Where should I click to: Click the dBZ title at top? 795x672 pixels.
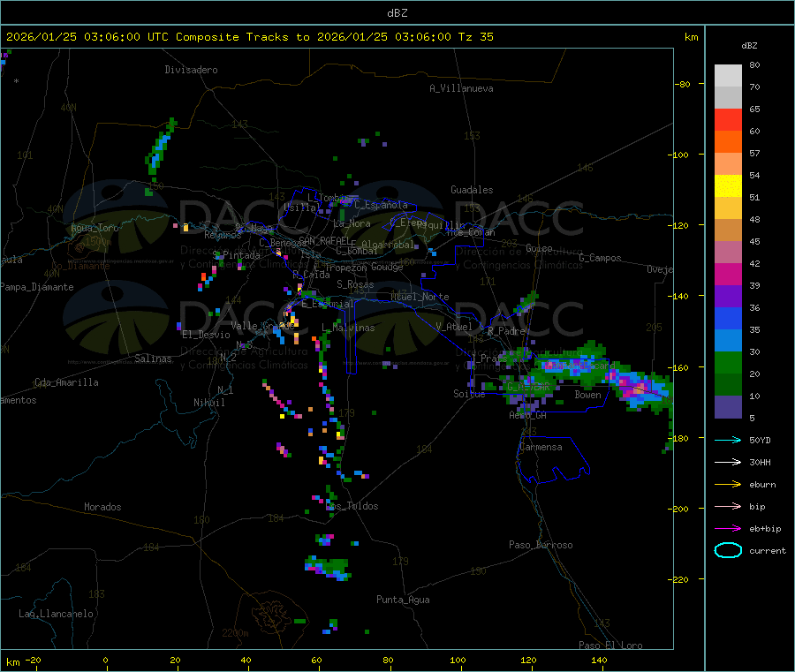397,12
